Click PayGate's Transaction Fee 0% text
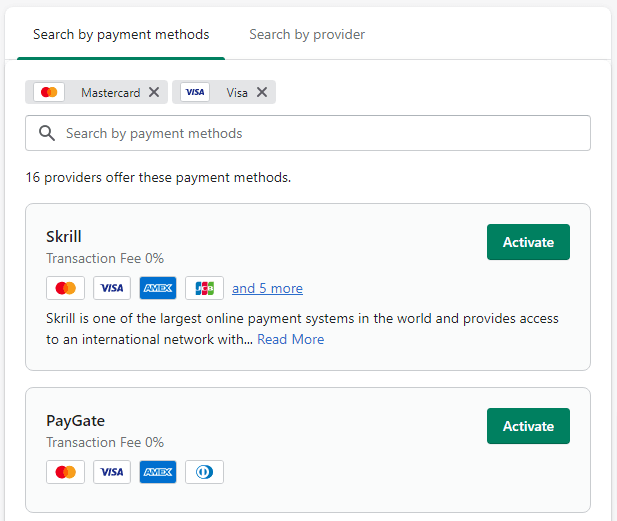This screenshot has width=617, height=521. coord(105,442)
